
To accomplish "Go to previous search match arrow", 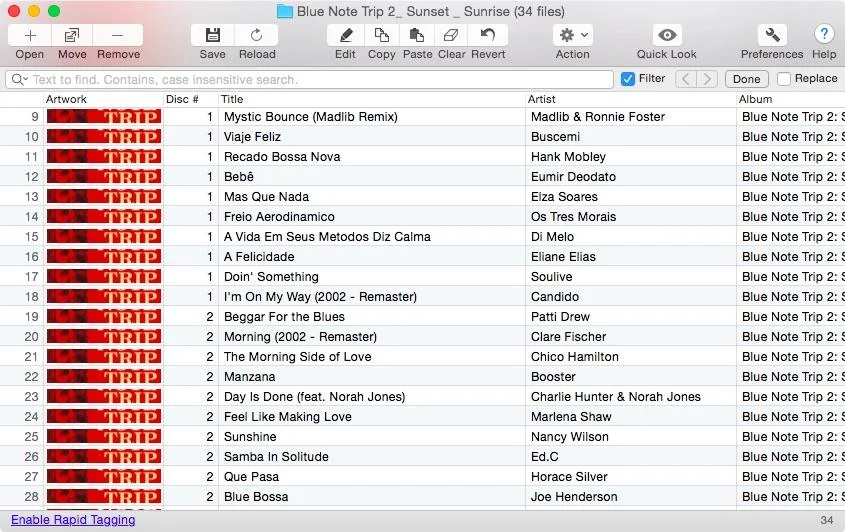I will click(685, 79).
